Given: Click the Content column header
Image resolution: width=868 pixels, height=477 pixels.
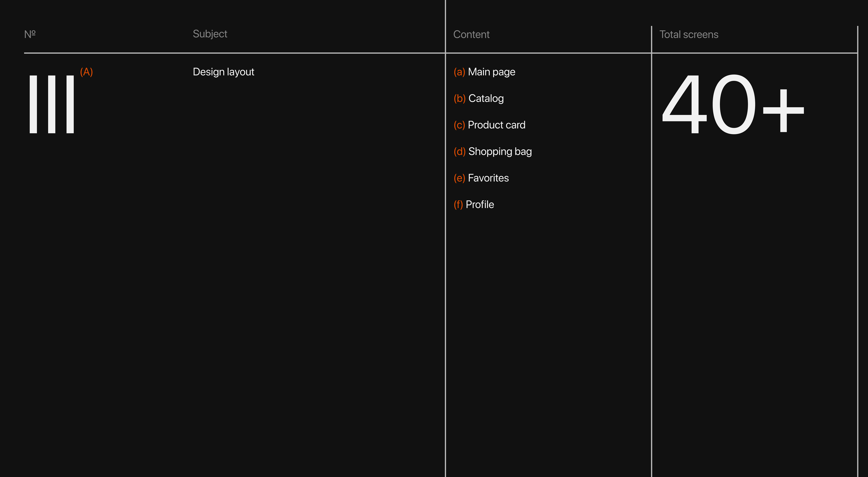Looking at the screenshot, I should tap(471, 34).
